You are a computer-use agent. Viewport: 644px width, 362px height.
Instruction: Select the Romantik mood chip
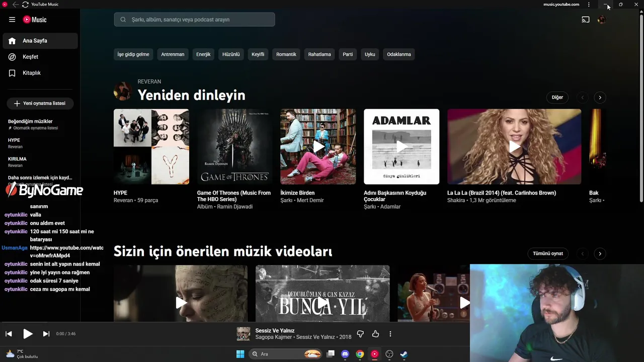point(286,54)
